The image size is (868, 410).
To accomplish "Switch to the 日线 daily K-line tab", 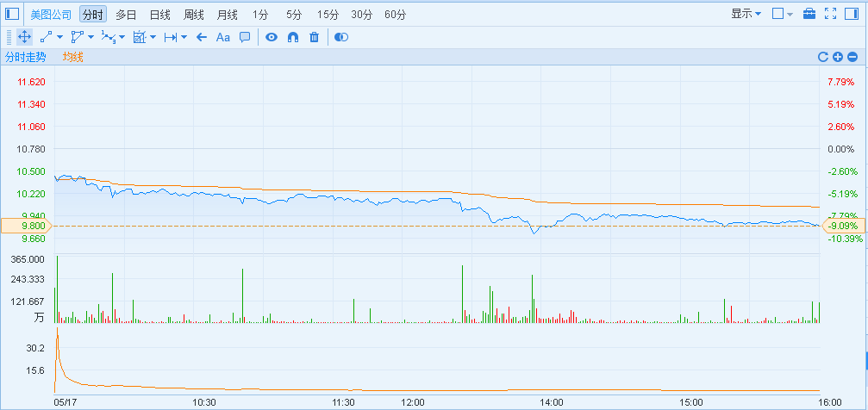I will pos(160,15).
